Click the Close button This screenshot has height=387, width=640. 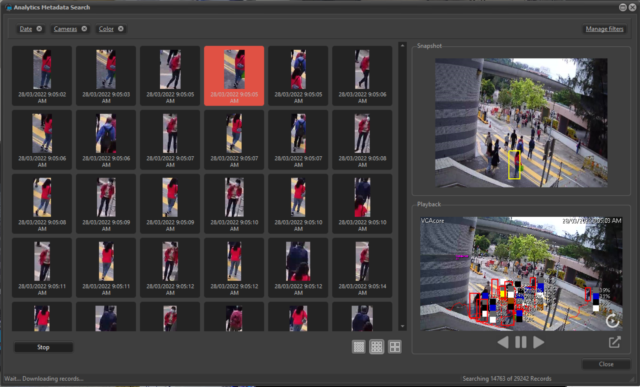[606, 364]
